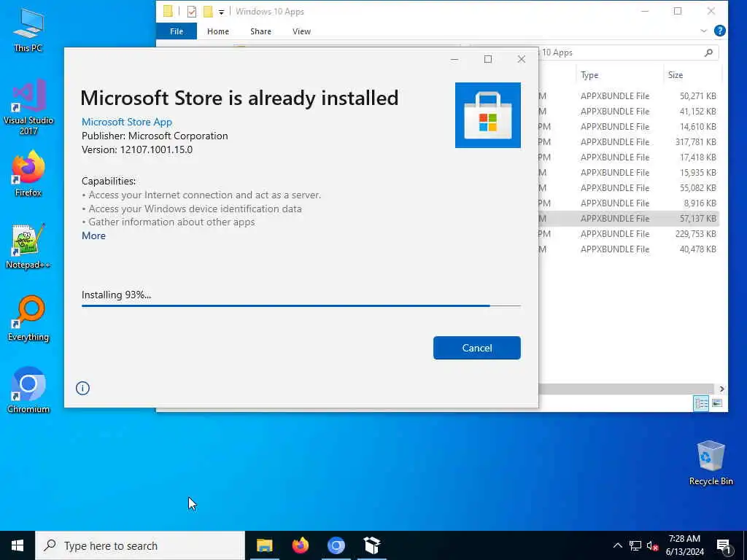Select the file sized 55,082 KB
This screenshot has height=560, width=747.
point(629,187)
